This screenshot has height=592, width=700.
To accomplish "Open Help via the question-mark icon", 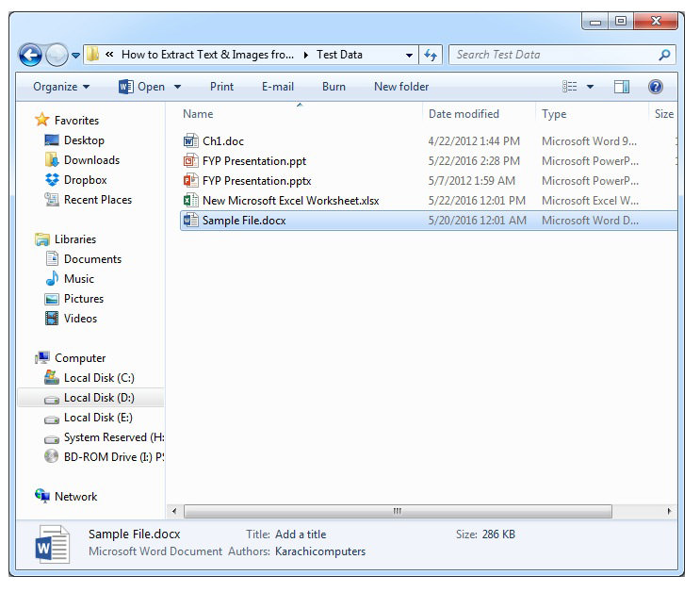I will (x=656, y=86).
